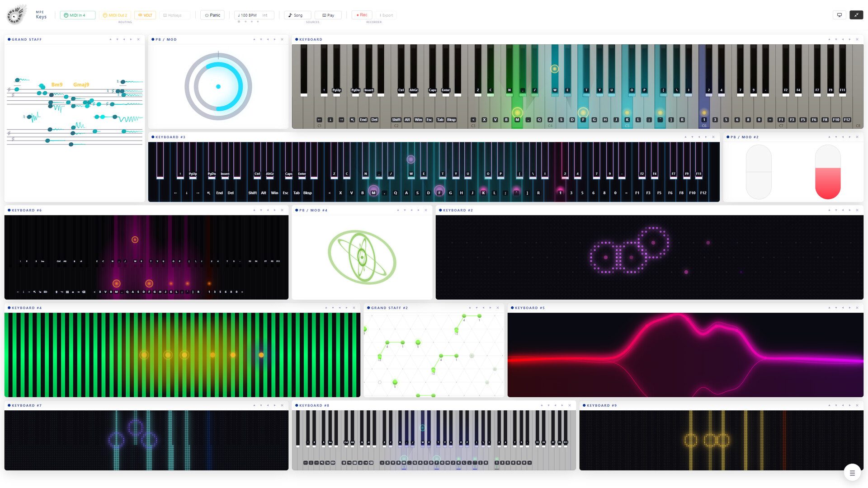Toggle the VOLT output
The image size is (868, 488).
click(x=145, y=15)
